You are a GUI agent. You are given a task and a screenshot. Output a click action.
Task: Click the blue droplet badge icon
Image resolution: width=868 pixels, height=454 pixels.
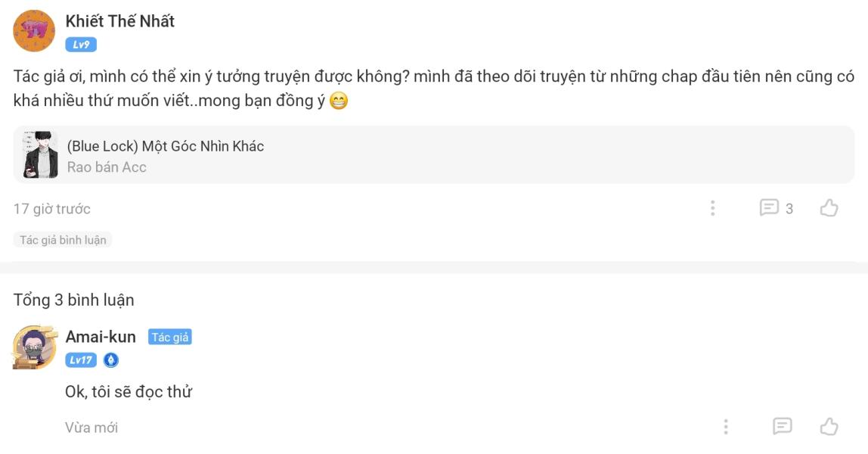pyautogui.click(x=111, y=360)
